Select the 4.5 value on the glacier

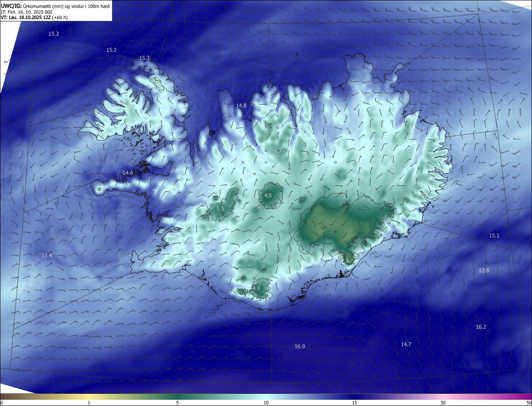(x=268, y=195)
